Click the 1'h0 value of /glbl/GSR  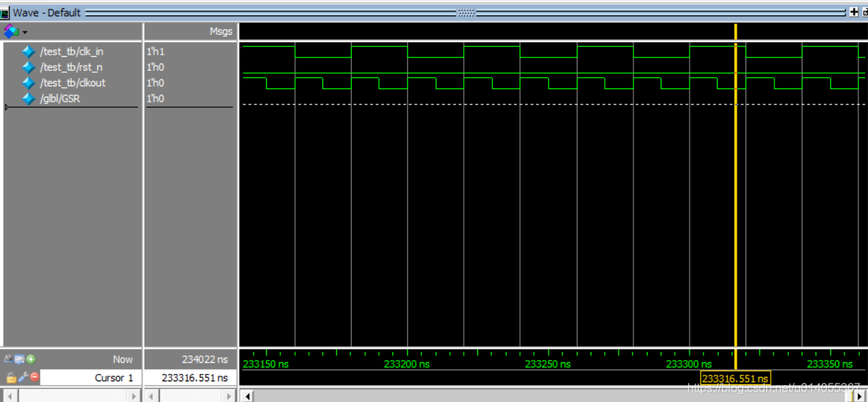tap(156, 98)
